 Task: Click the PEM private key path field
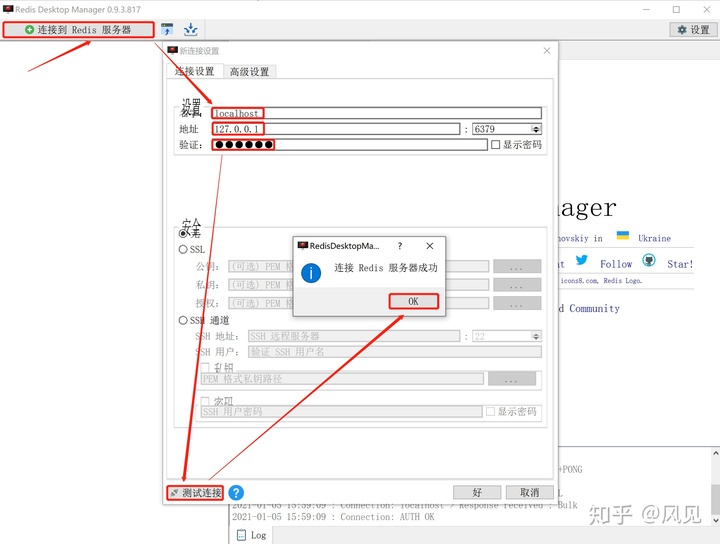[343, 379]
